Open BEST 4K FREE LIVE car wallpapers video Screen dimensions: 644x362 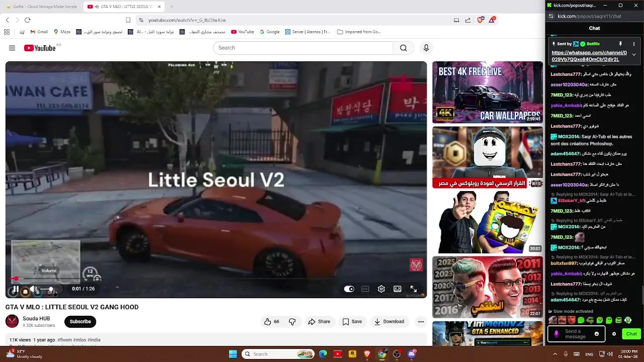pyautogui.click(x=488, y=92)
